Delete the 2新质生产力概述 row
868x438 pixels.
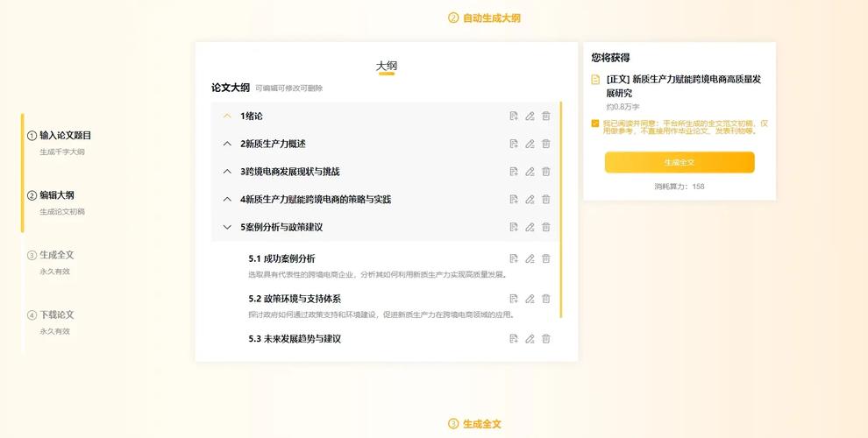coord(546,144)
